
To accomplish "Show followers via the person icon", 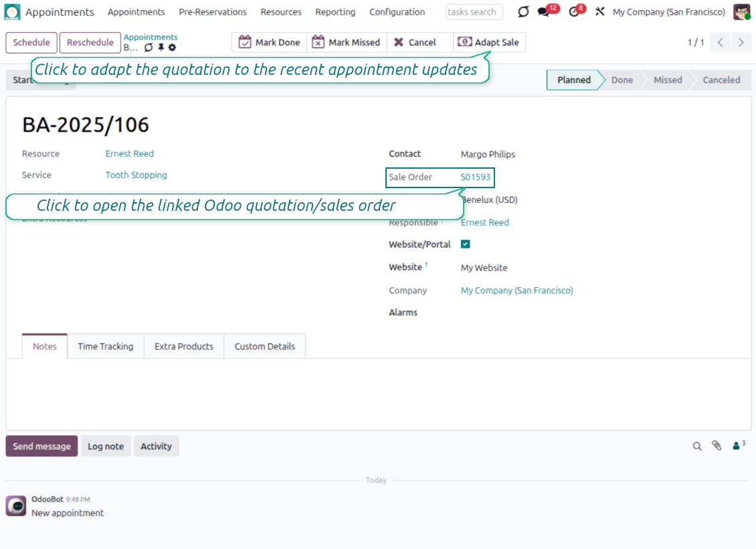I will click(737, 446).
